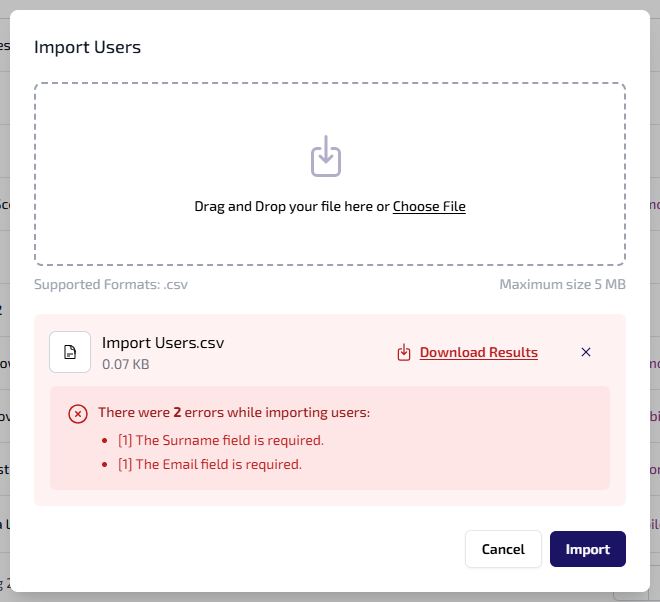Click the Maximum size 5 MB hint
660x602 pixels.
(562, 284)
